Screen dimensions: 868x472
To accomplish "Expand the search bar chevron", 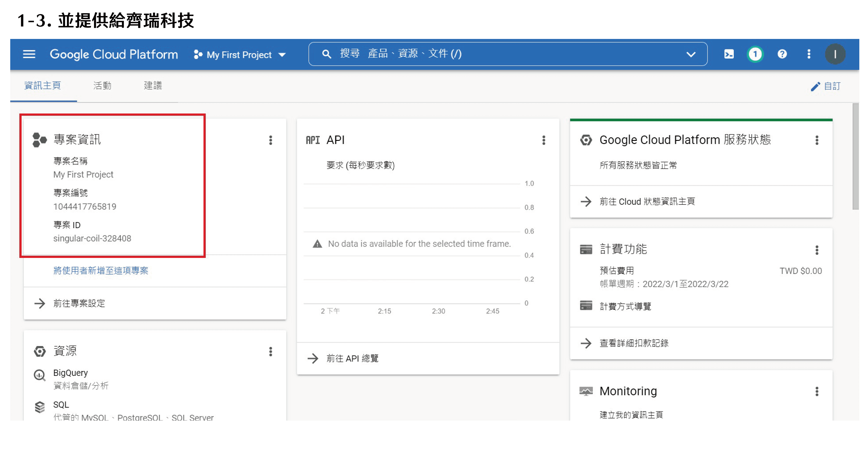I will click(x=691, y=54).
